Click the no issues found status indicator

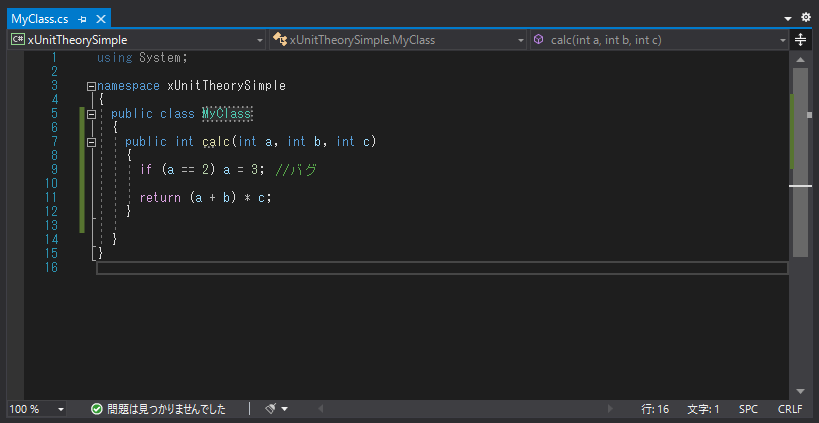coord(158,409)
